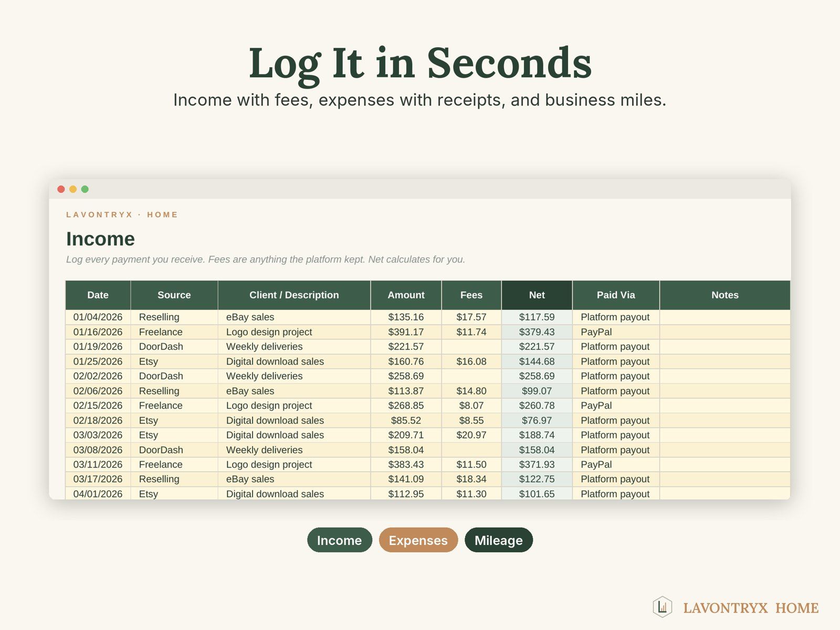Select the highlighted Net column header
840x630 pixels.
point(537,295)
